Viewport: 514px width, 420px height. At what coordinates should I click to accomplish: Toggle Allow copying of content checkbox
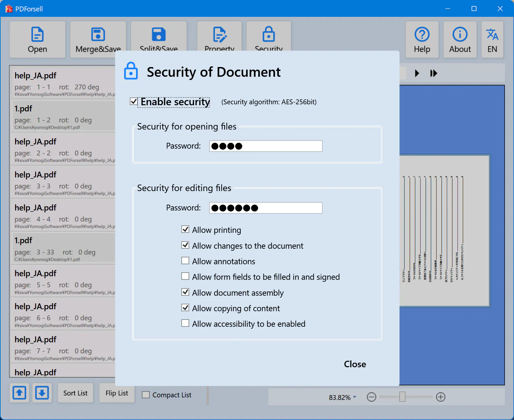pyautogui.click(x=185, y=308)
